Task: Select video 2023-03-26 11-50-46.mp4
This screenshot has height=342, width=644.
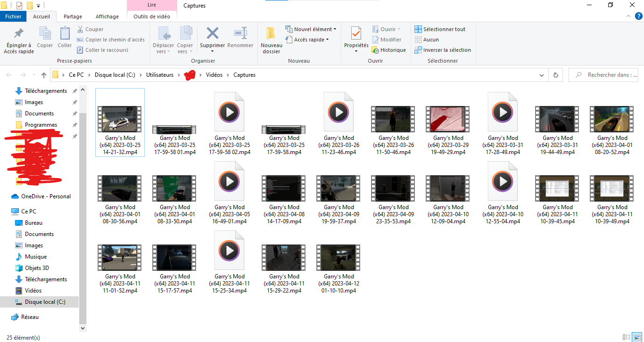Action: (394, 122)
